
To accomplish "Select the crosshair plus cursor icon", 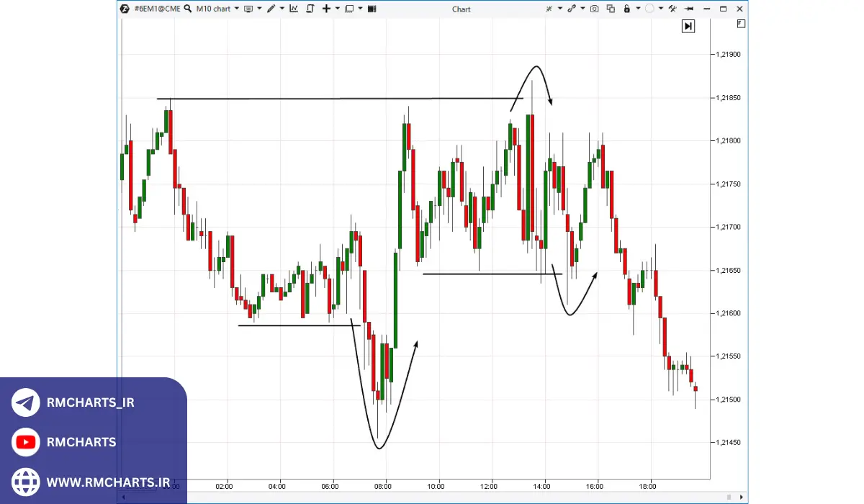I will pyautogui.click(x=326, y=9).
